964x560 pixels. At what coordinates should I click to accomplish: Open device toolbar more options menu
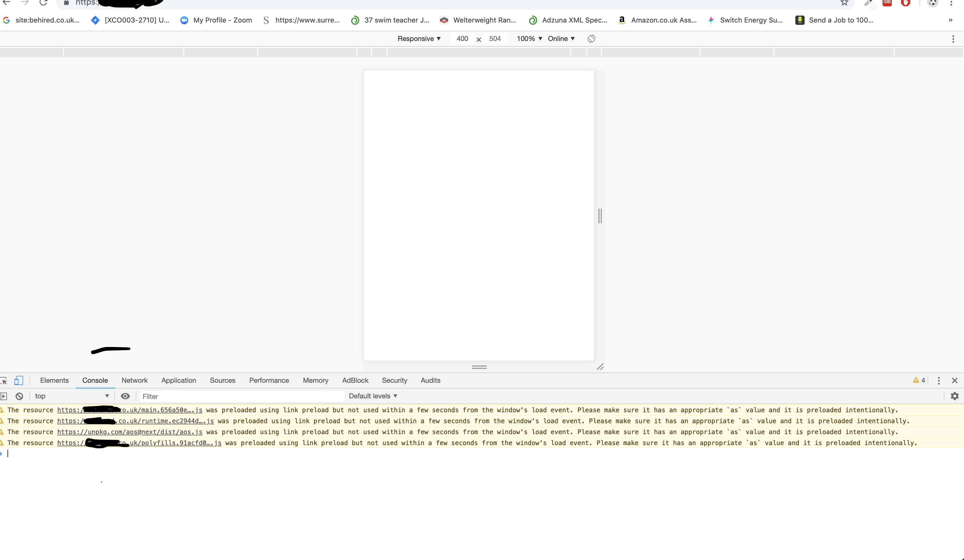pyautogui.click(x=953, y=39)
